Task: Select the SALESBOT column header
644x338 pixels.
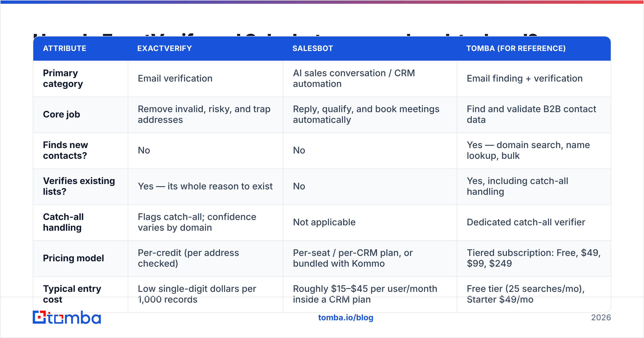Action: (313, 48)
